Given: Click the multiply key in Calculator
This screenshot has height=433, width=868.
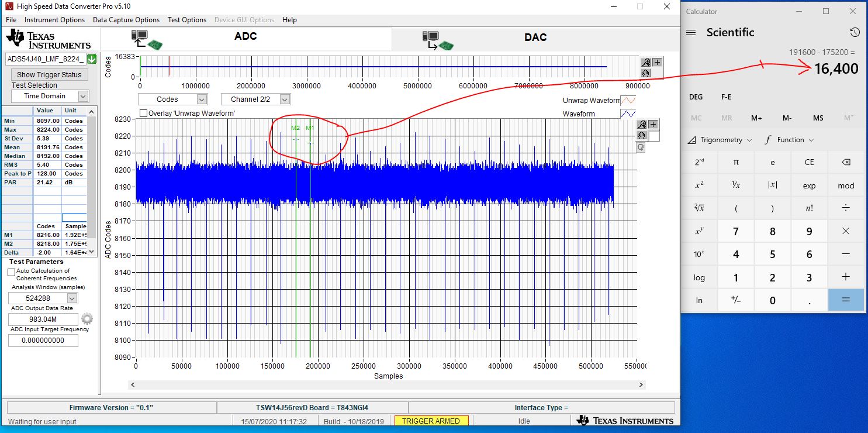Looking at the screenshot, I should 846,231.
